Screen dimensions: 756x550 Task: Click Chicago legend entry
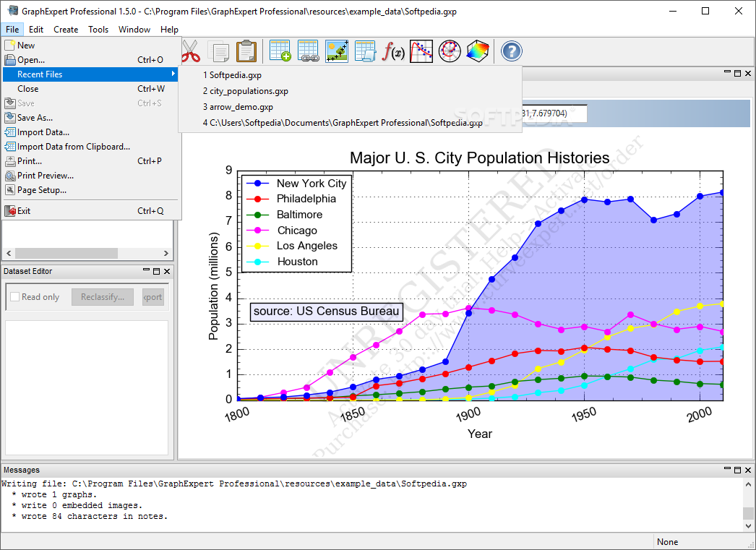click(282, 231)
